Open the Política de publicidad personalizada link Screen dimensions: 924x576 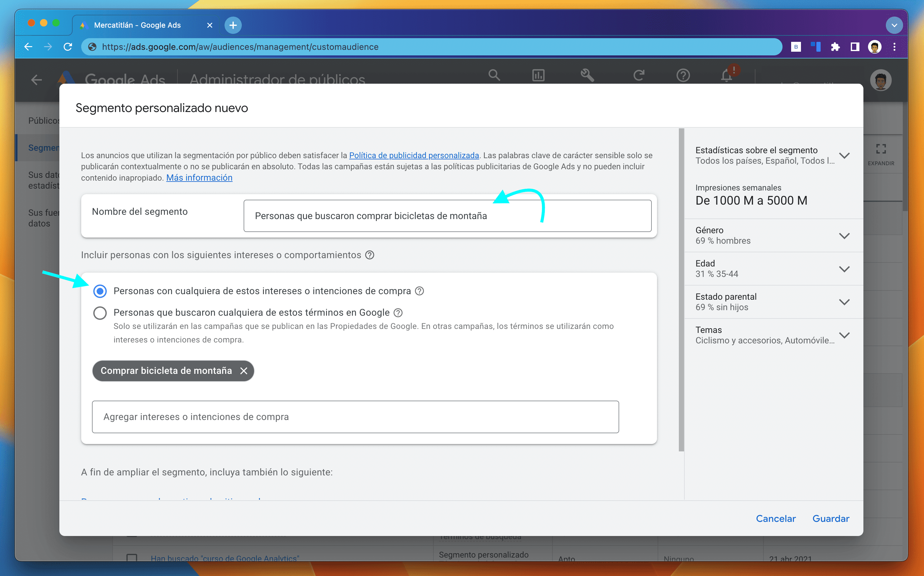[414, 155]
